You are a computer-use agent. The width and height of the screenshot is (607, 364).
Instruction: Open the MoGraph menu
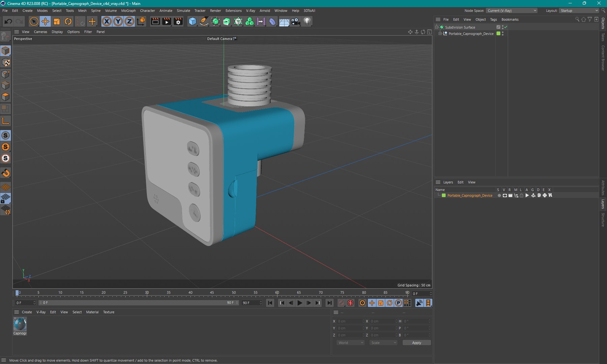click(128, 11)
